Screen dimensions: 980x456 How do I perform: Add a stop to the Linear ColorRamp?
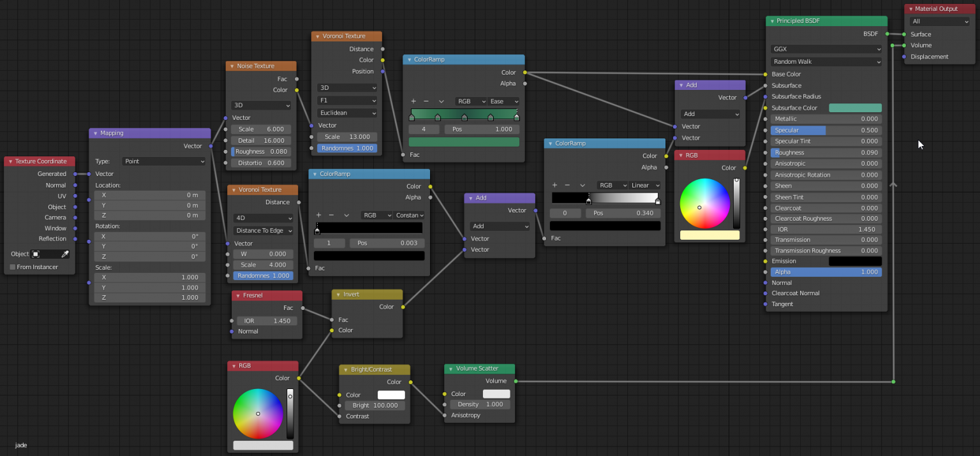[554, 185]
